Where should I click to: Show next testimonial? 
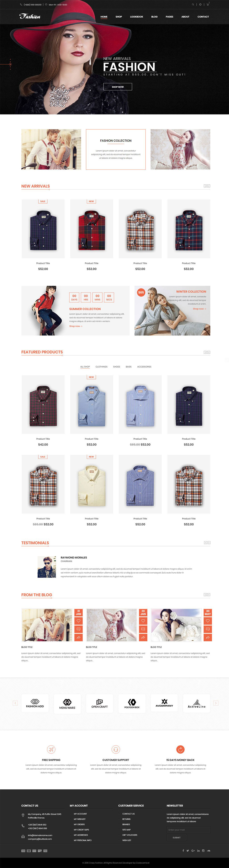209,543
